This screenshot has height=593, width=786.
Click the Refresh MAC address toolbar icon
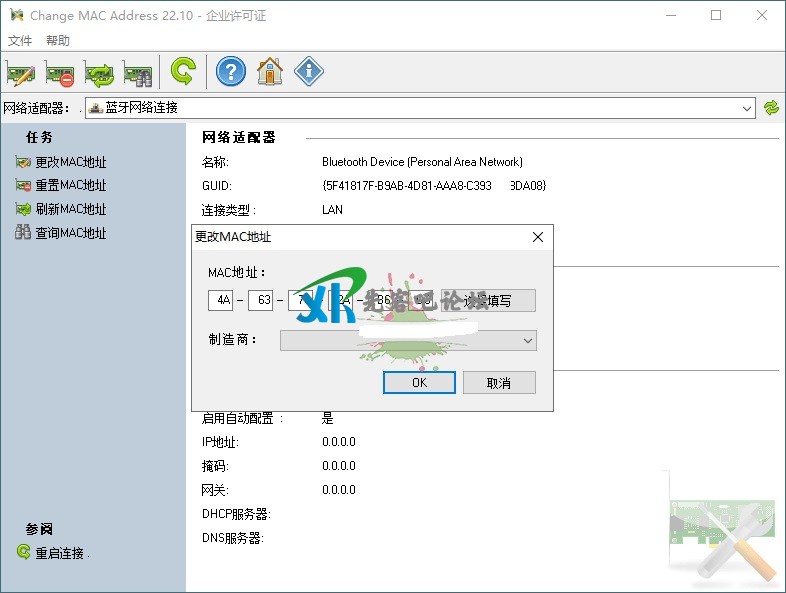[99, 72]
